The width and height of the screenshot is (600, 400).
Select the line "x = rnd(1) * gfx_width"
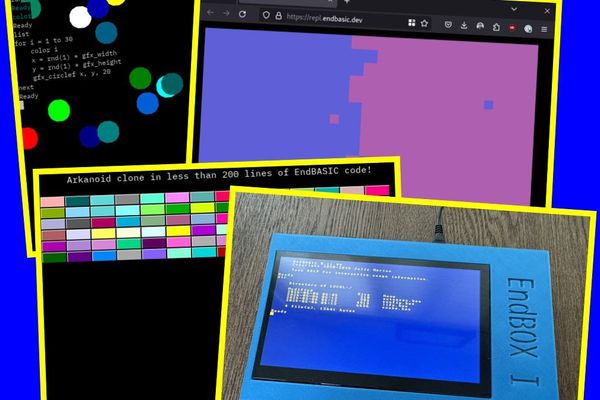click(74, 57)
